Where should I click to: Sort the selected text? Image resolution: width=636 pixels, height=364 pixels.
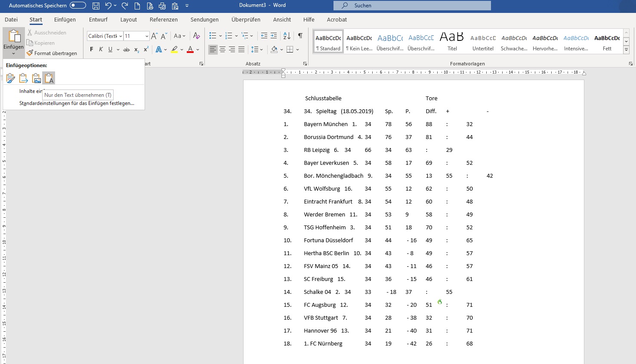pyautogui.click(x=287, y=36)
